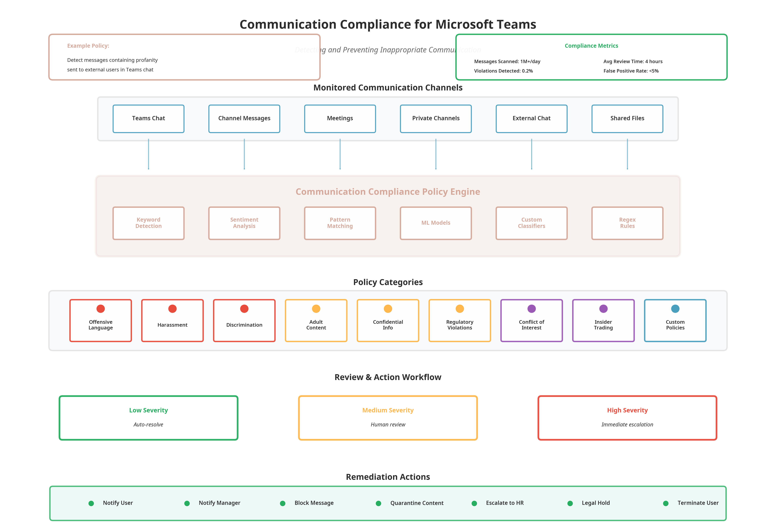Viewport: 776px width, 532px height.
Task: Select the Regex Rules box
Action: click(x=627, y=223)
